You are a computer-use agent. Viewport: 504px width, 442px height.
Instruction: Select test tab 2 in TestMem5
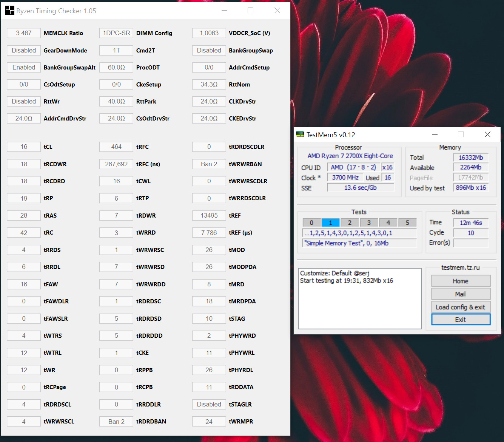(x=350, y=223)
